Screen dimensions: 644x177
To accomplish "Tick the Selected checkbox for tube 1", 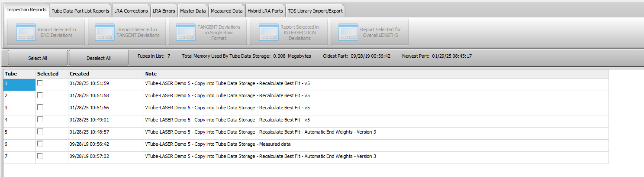I will (x=40, y=83).
